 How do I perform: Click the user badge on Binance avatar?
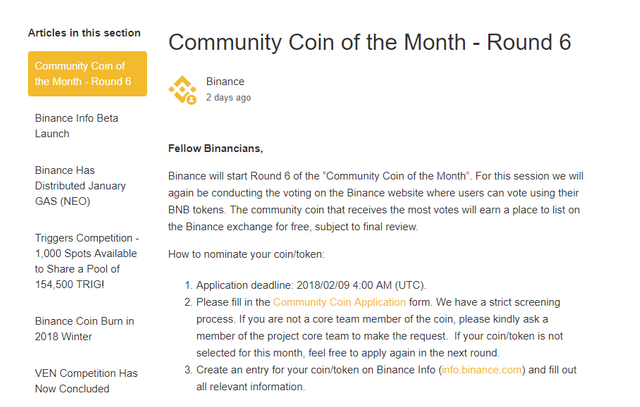[x=191, y=99]
